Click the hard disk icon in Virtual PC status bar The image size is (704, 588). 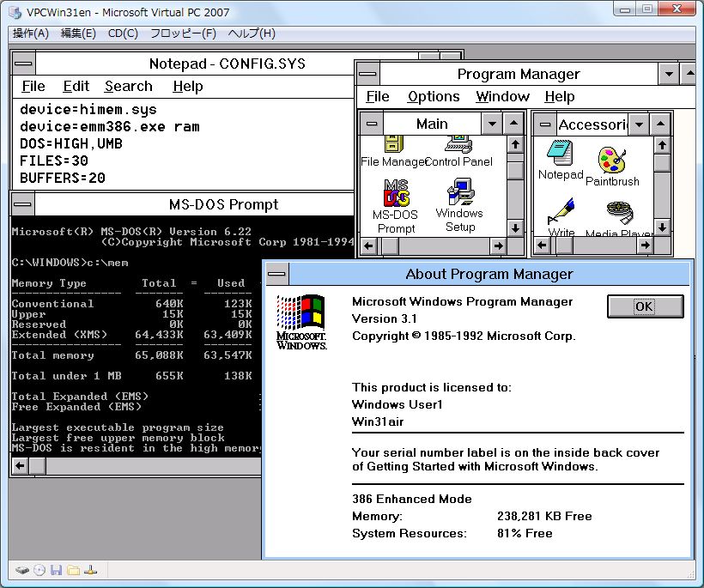point(22,571)
